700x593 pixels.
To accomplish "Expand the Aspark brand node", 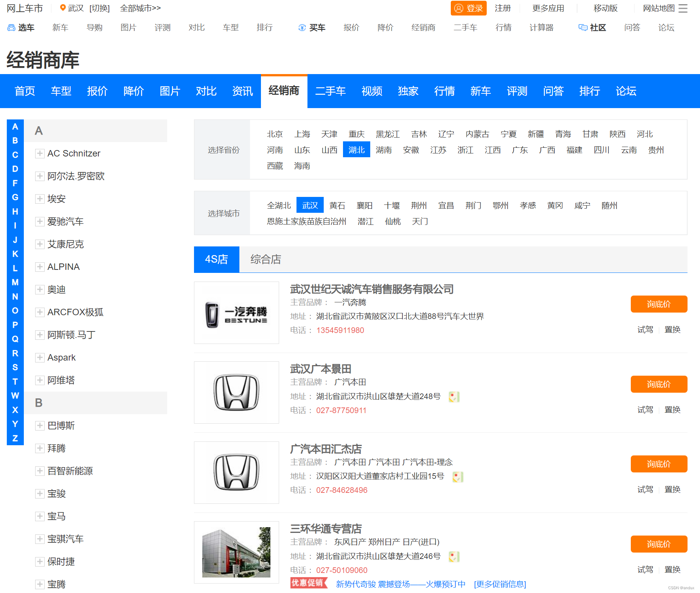I will click(40, 358).
